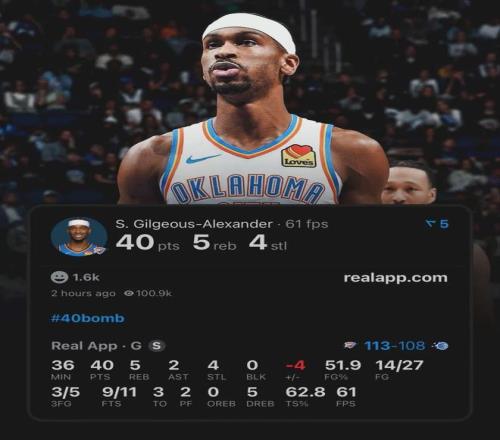Open the player avatar thumbnail
Image resolution: width=500 pixels, height=440 pixels.
79,236
